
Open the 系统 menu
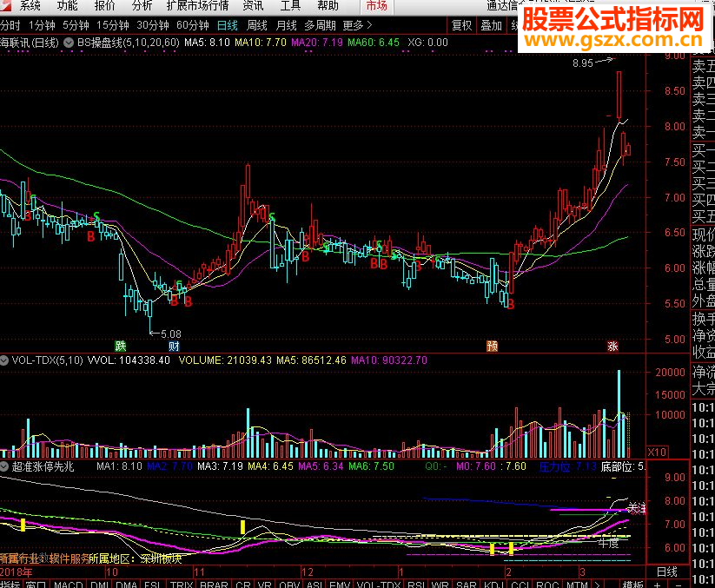[30, 5]
